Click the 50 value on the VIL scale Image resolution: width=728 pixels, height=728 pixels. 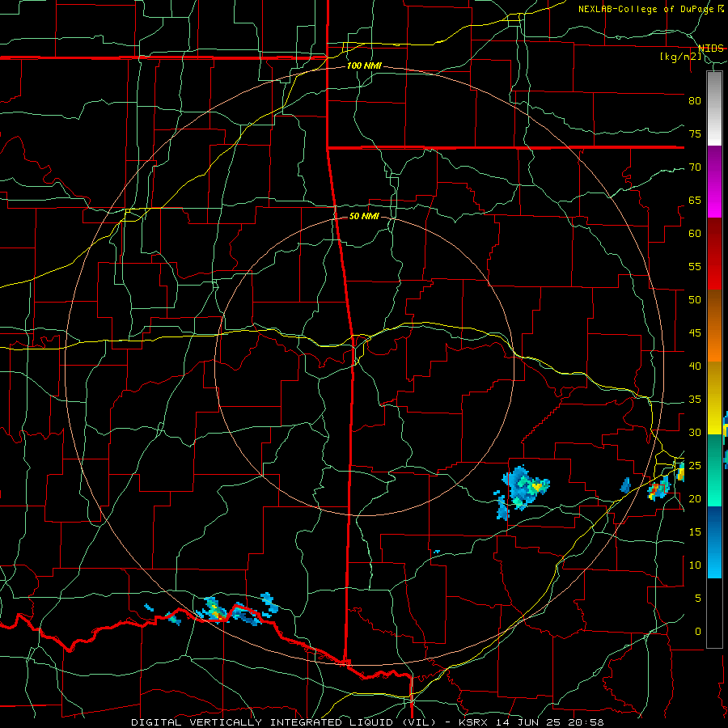695,299
